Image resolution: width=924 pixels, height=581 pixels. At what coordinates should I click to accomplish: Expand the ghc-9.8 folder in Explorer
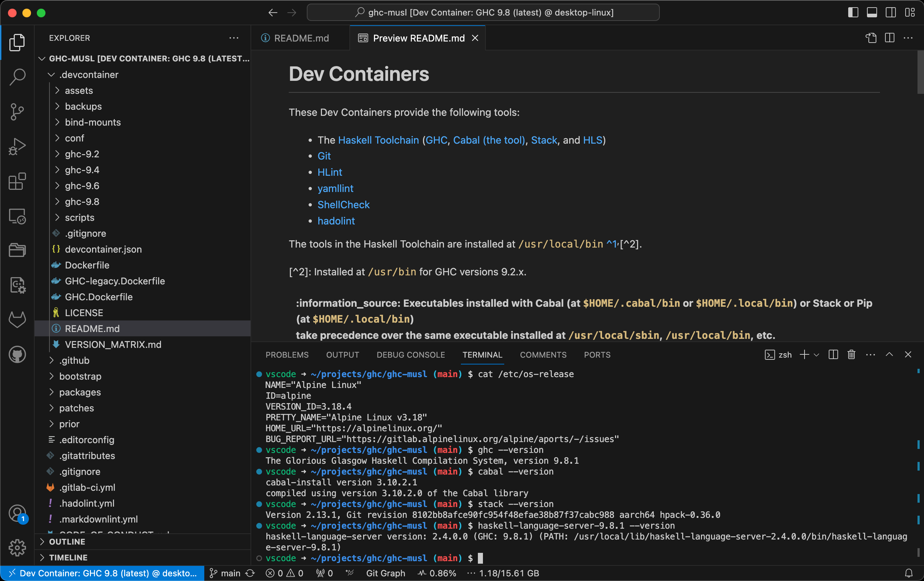(81, 201)
